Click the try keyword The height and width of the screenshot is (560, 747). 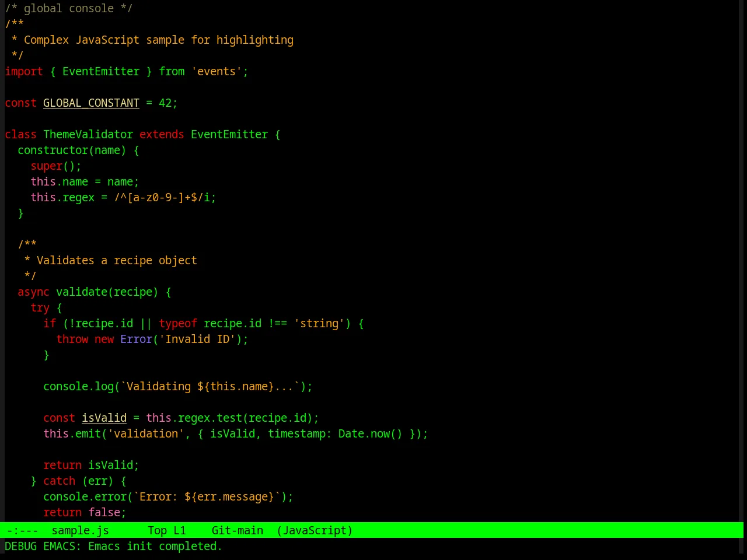[40, 307]
